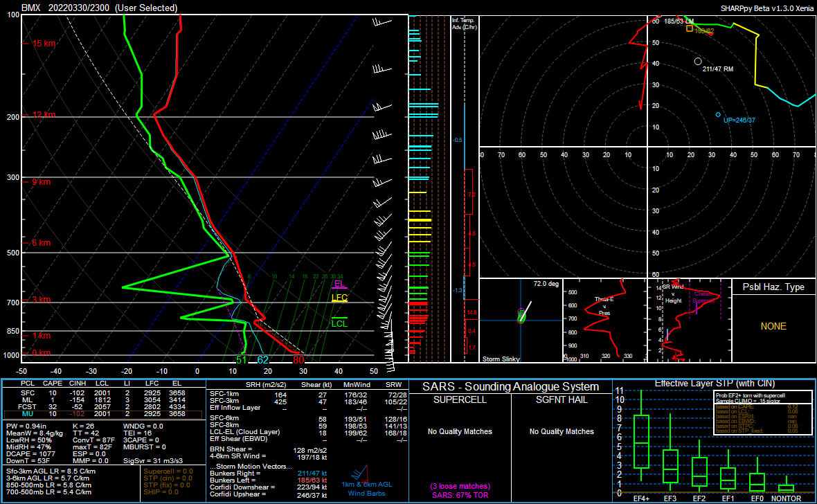The width and height of the screenshot is (817, 504).
Task: Click the green LCL label on the Skew-T
Action: pos(339,324)
